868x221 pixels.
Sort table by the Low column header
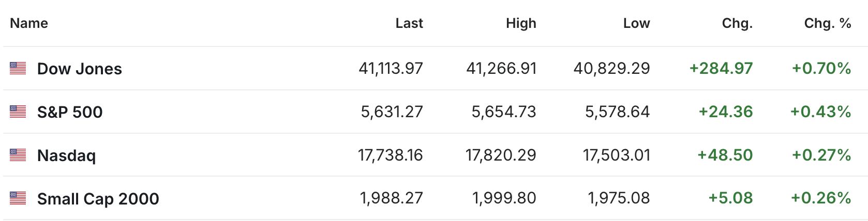click(636, 23)
